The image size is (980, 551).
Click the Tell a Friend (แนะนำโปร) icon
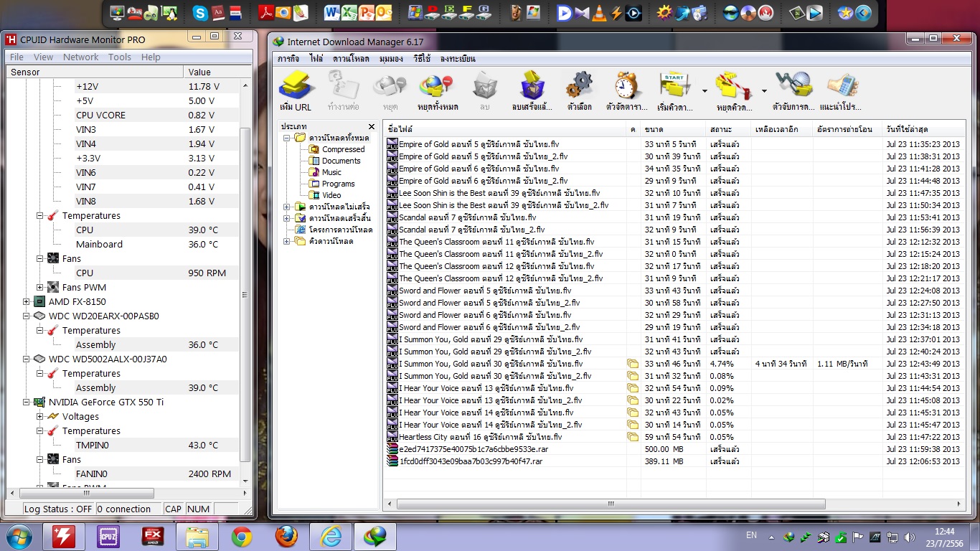(841, 91)
